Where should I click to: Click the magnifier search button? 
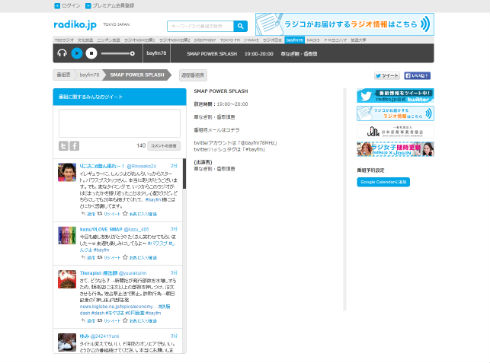240,26
